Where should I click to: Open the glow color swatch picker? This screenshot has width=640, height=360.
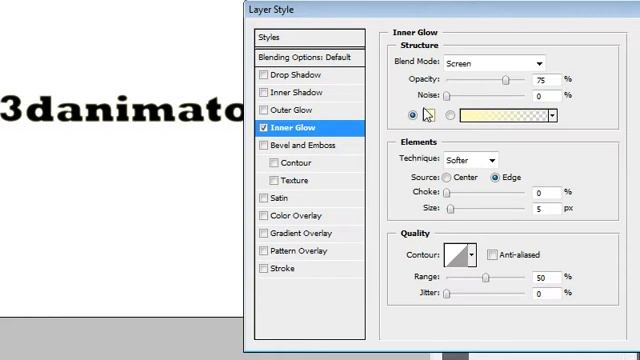coord(429,115)
